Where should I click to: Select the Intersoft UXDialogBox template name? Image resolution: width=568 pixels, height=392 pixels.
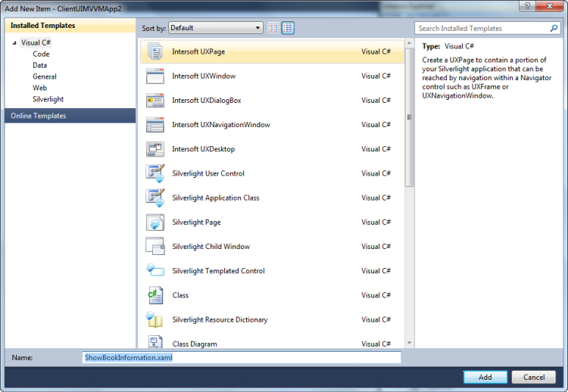207,100
